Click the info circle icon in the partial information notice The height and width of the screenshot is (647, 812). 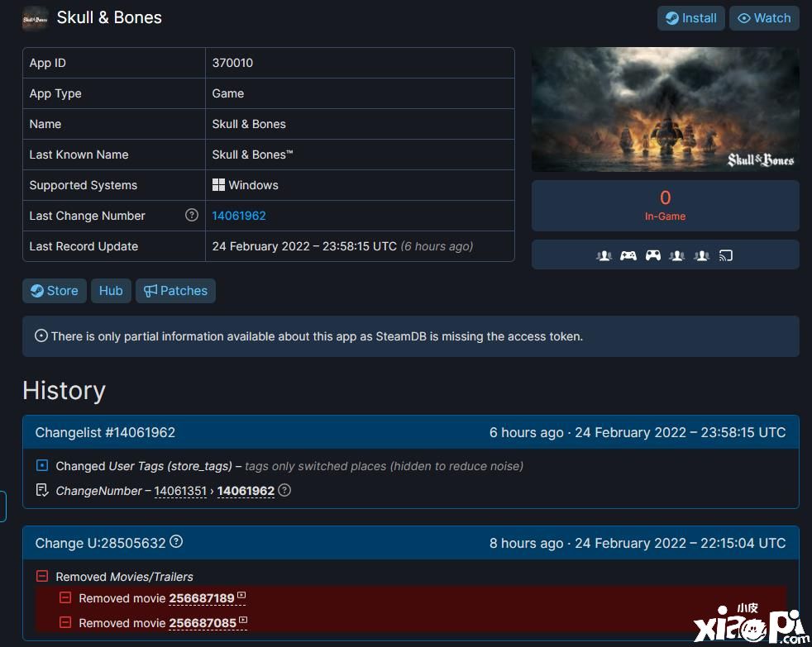(41, 336)
